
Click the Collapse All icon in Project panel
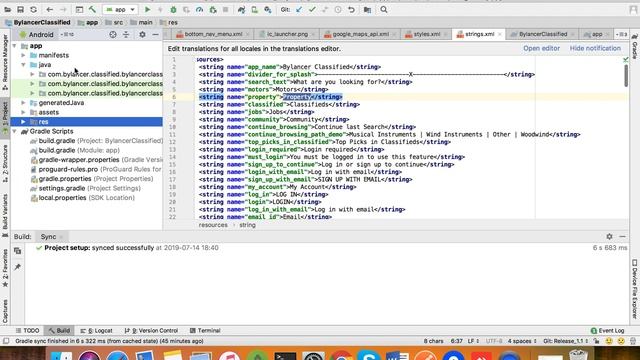(126, 35)
